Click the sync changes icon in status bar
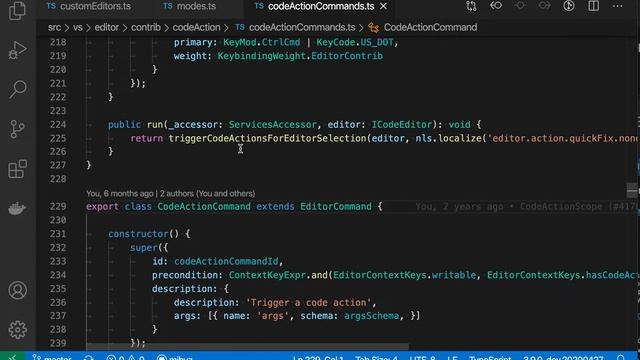 (88, 358)
